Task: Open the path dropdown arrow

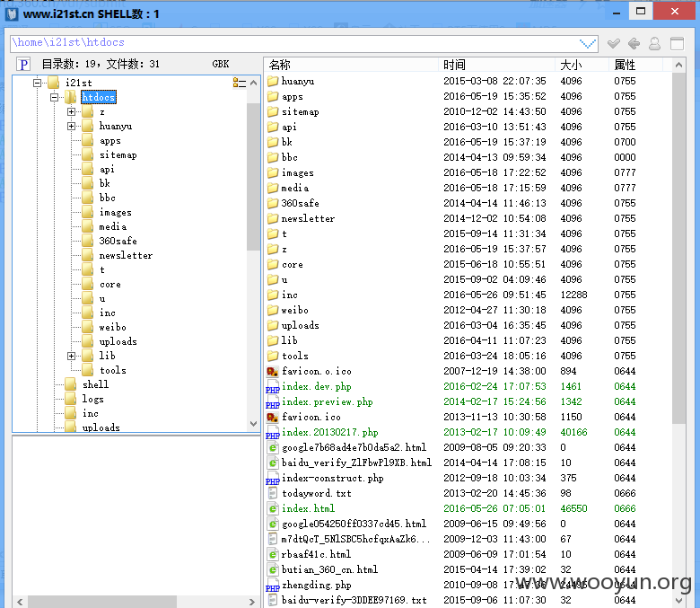Action: coord(588,43)
